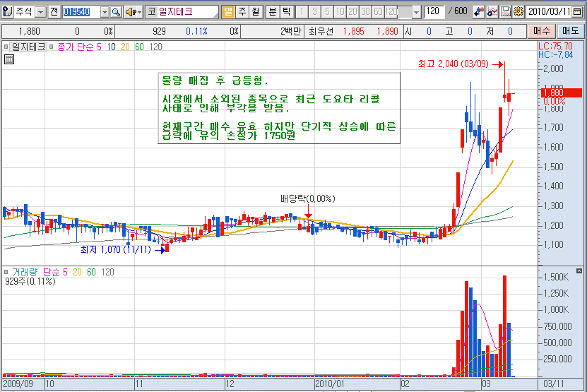Image resolution: width=587 pixels, height=392 pixels.
Task: Click the 1,895 best ask price
Action: 353,31
